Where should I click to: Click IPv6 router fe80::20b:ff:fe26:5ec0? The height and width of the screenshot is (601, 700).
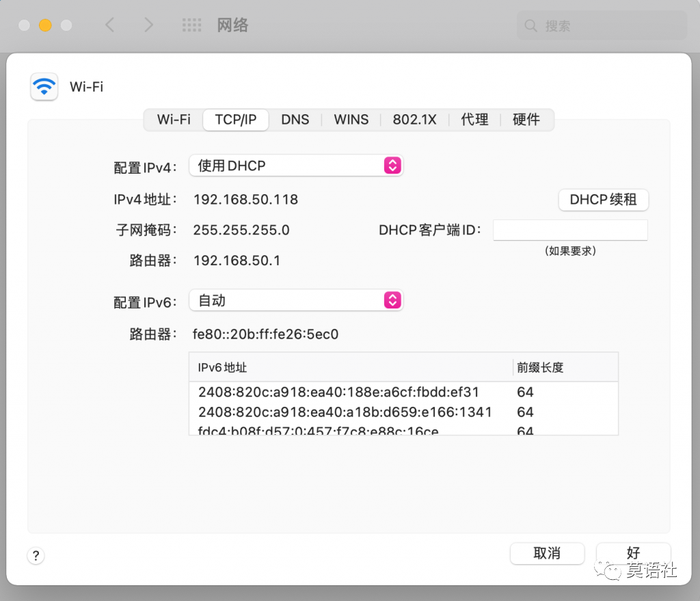[266, 334]
